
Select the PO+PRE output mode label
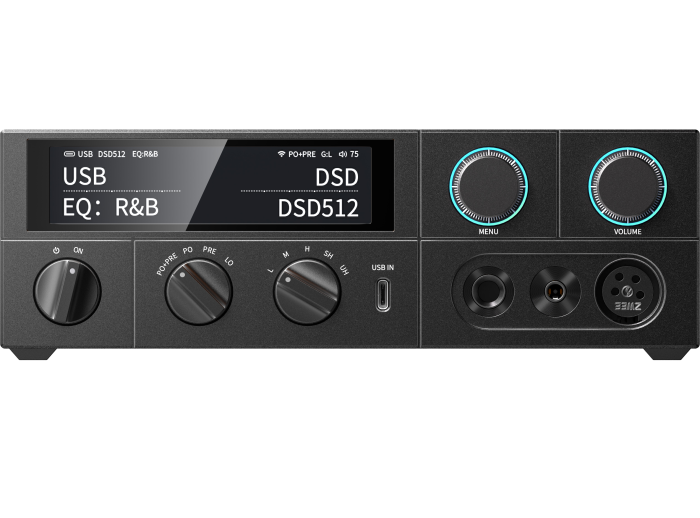167,264
